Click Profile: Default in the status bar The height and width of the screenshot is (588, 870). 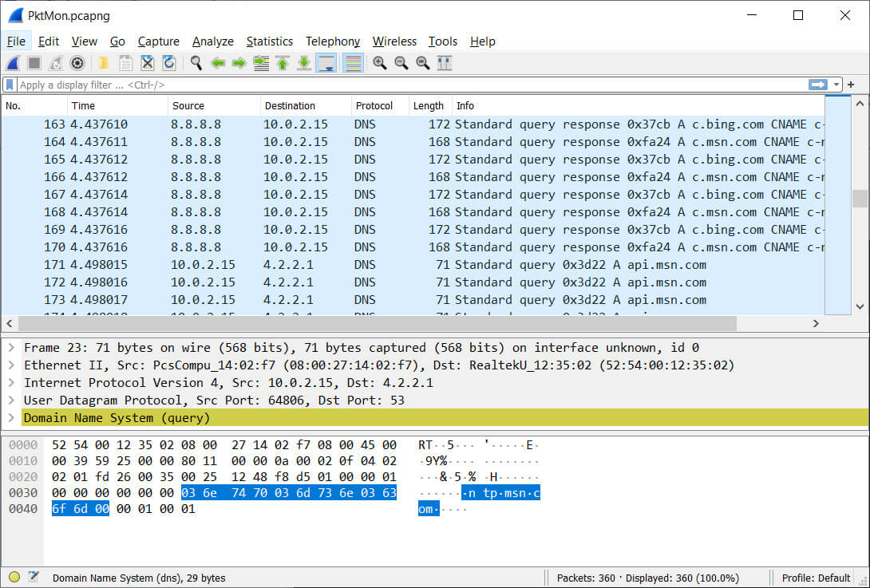pos(815,577)
